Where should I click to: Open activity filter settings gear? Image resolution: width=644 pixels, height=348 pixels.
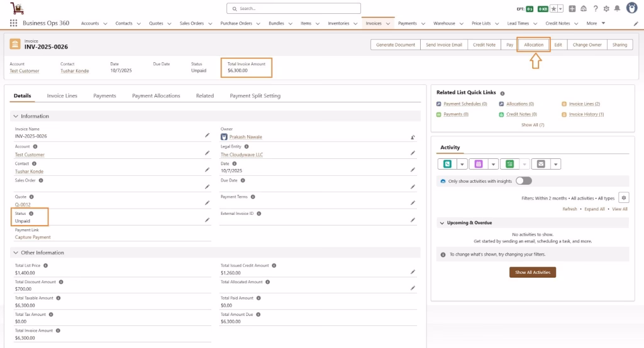tap(623, 197)
